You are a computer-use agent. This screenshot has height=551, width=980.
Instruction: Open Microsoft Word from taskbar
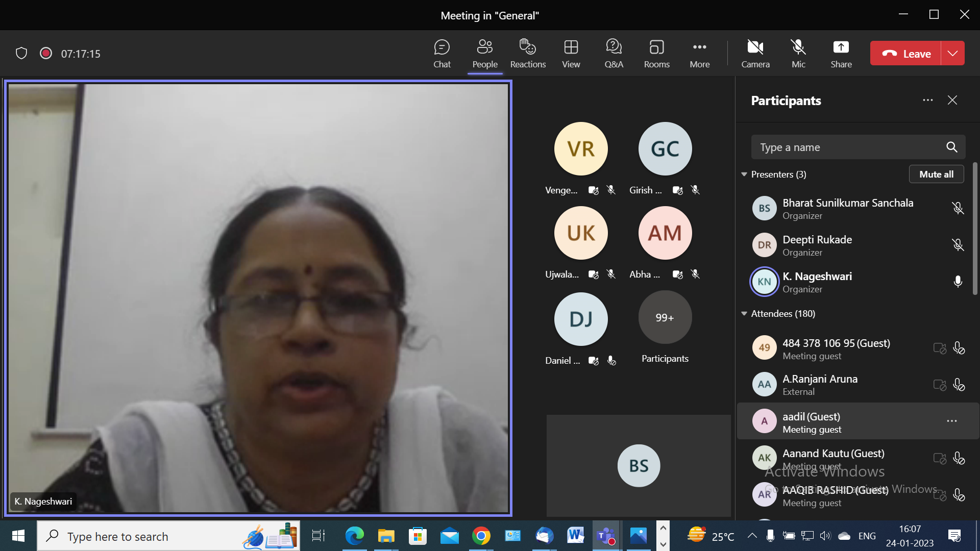point(575,536)
